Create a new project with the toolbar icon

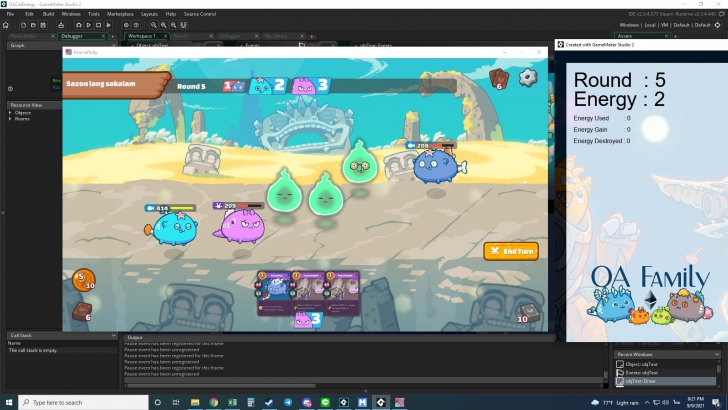[23, 25]
